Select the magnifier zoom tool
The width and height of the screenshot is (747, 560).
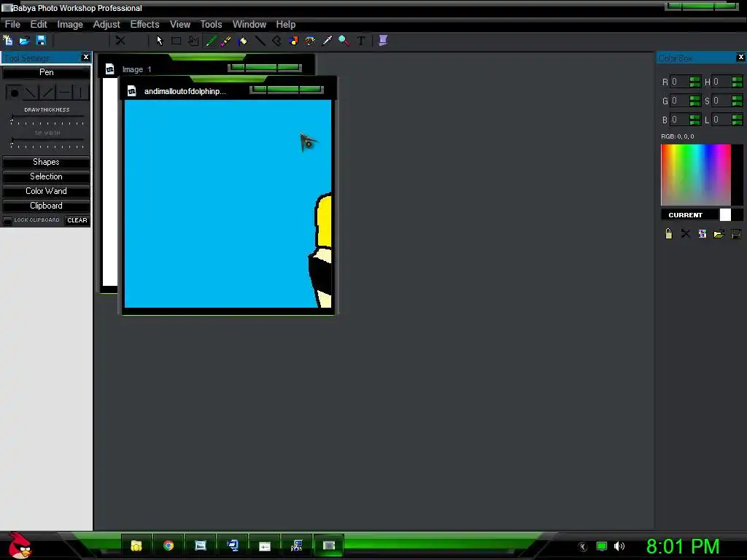[344, 41]
